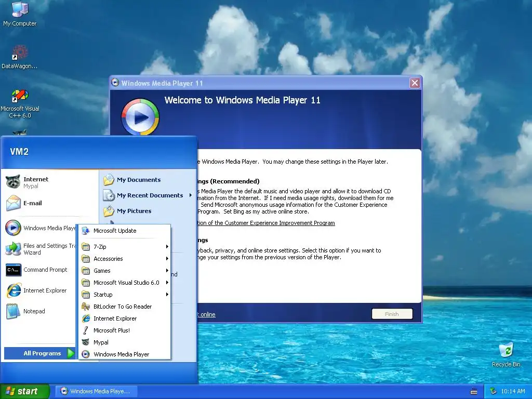Screen dimensions: 532x399
Task: Open the E-mail envelope icon
Action: pos(13,203)
